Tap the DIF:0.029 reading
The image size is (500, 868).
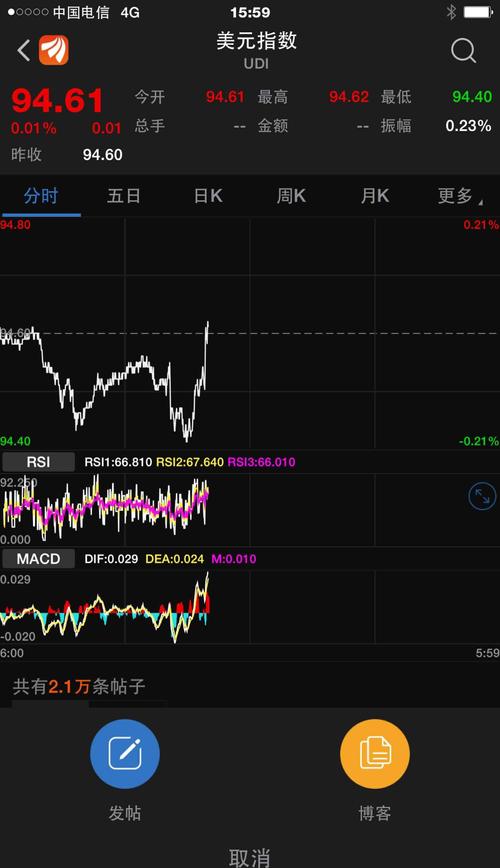(x=111, y=559)
